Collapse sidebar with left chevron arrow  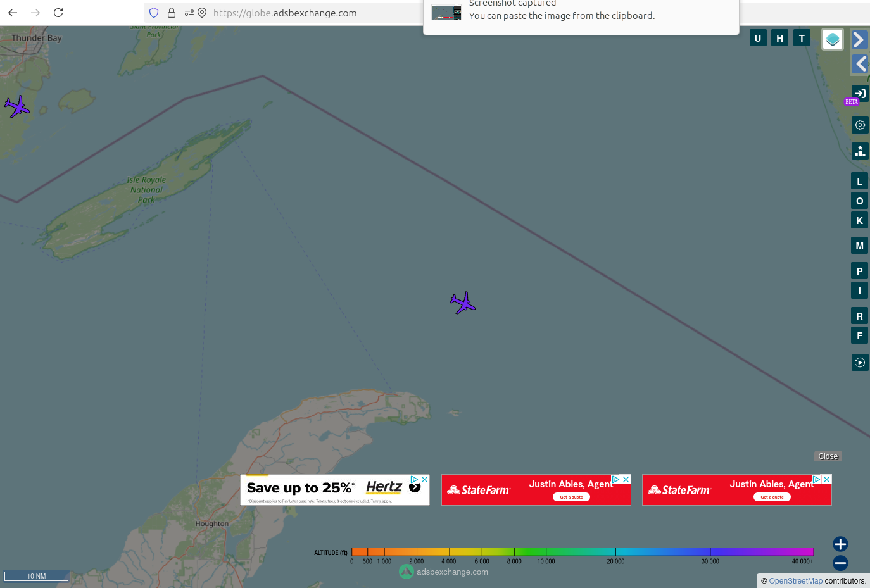point(859,64)
